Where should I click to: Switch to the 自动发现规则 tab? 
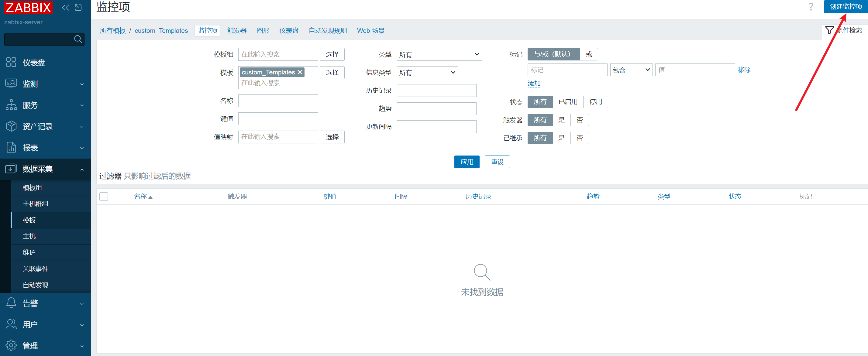point(328,30)
